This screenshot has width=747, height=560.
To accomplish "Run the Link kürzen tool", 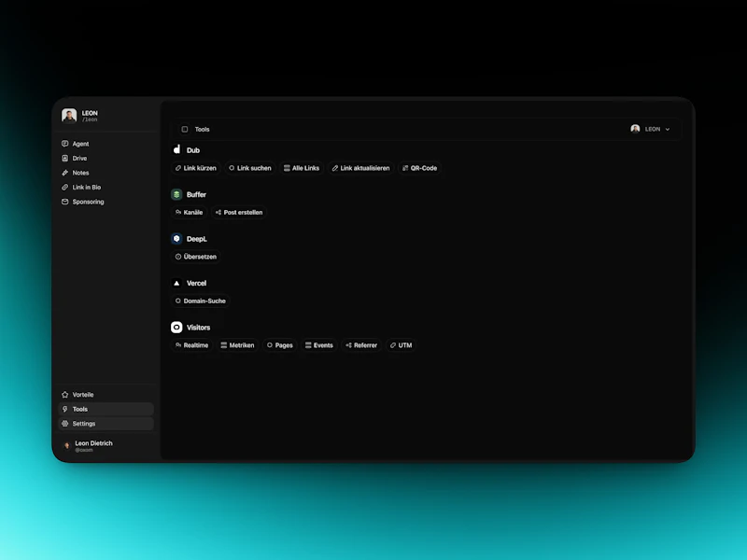I will point(196,168).
